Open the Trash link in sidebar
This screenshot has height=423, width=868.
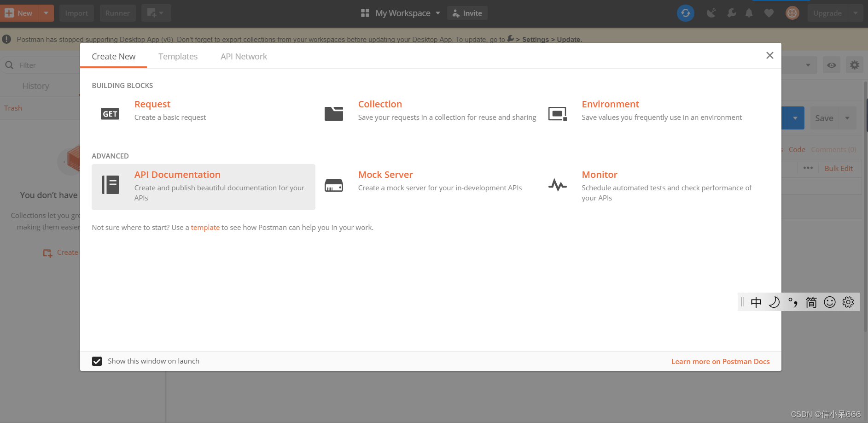click(x=13, y=108)
